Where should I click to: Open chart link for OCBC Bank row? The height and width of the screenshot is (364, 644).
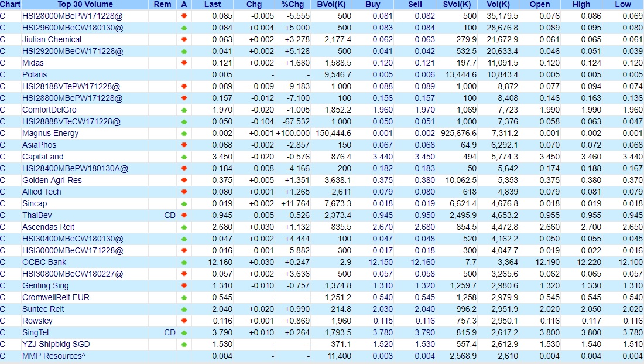[2, 262]
